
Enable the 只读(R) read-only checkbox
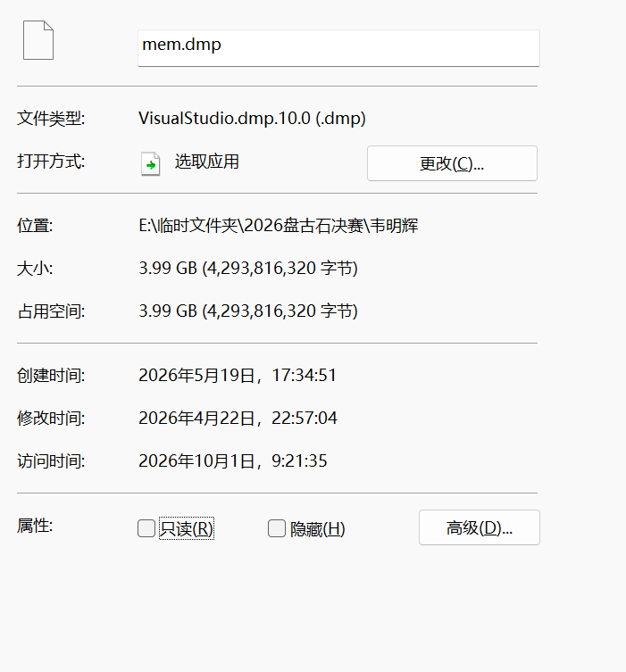[x=146, y=528]
